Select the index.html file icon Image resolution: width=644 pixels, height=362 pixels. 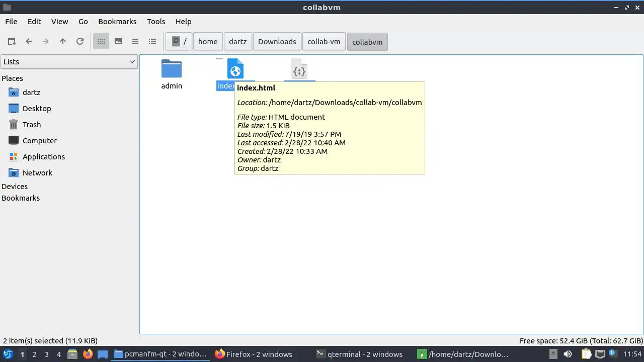tap(235, 69)
